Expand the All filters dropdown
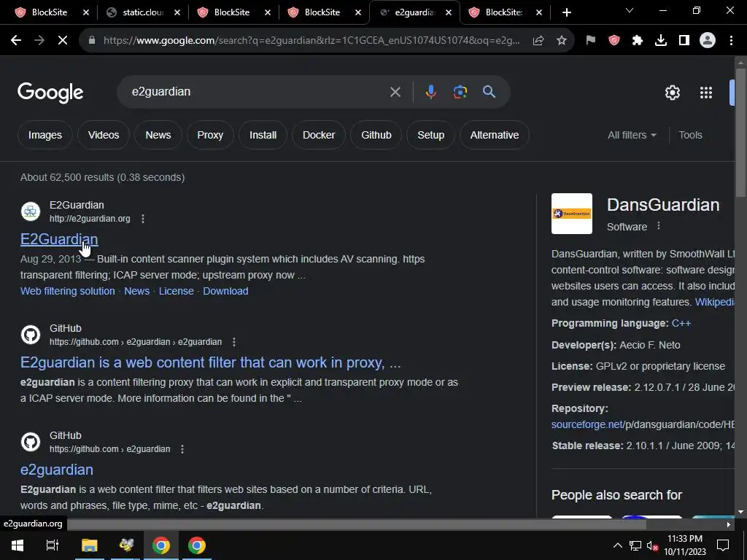 (x=632, y=135)
